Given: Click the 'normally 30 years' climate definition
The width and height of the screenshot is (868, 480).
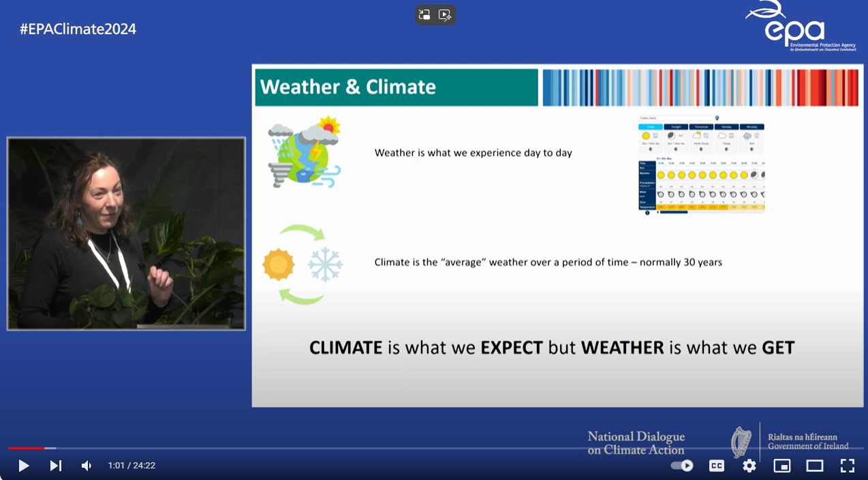Looking at the screenshot, I should click(548, 262).
